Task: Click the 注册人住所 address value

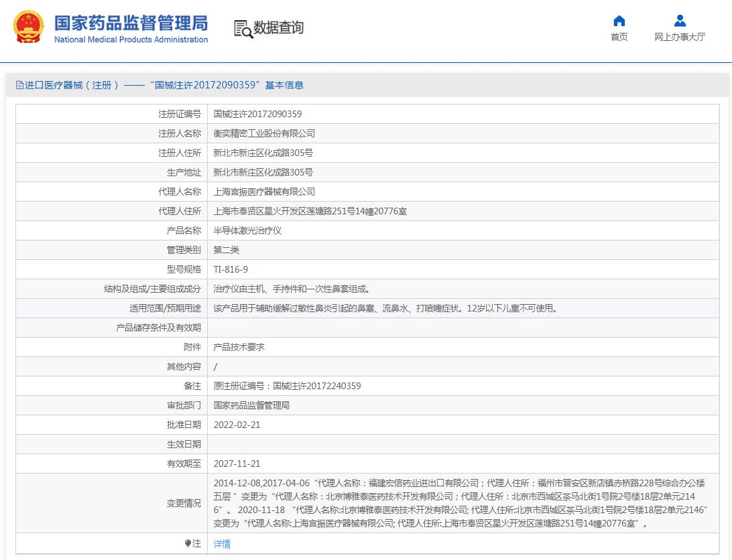Action: (x=263, y=153)
